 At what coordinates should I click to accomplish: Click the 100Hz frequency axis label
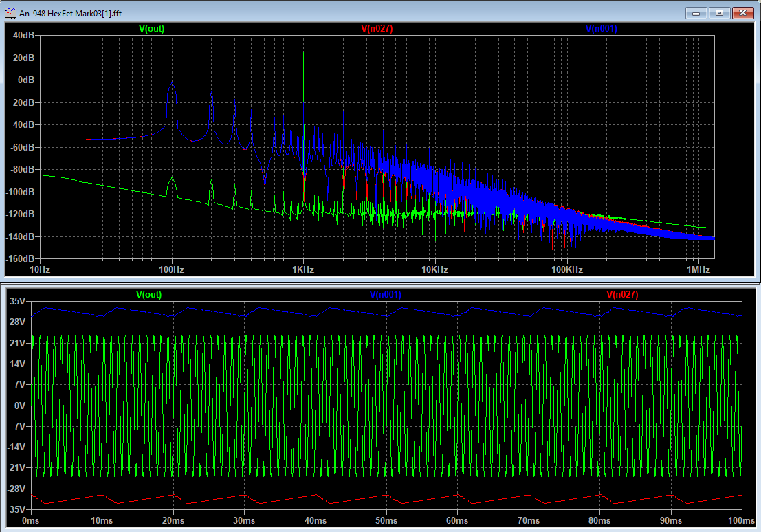pyautogui.click(x=171, y=269)
